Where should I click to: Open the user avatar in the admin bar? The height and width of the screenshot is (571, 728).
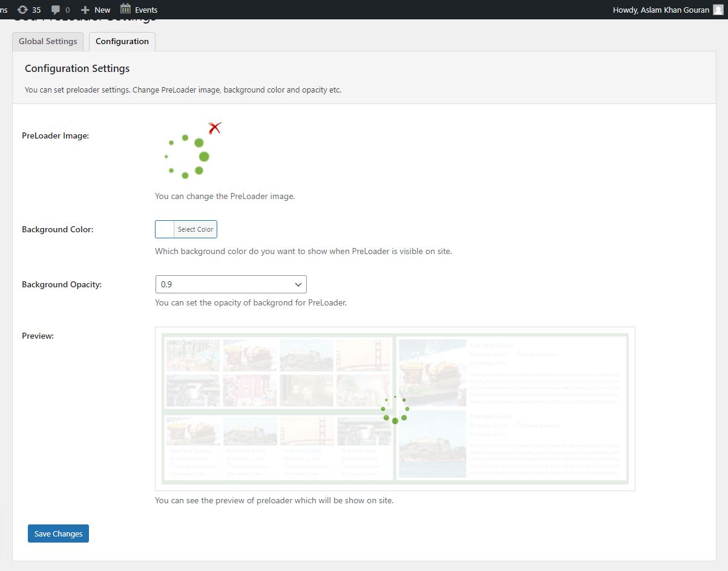pyautogui.click(x=718, y=10)
